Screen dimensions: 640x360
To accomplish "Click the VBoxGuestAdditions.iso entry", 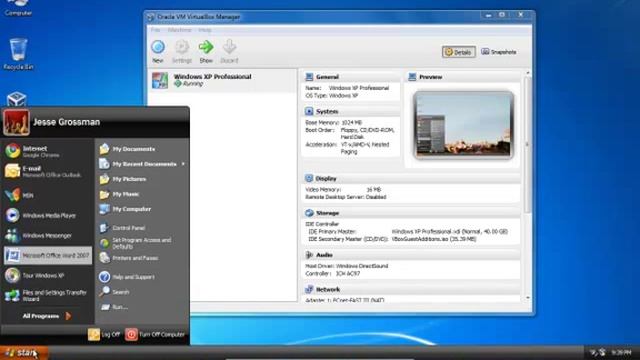I will point(433,239).
